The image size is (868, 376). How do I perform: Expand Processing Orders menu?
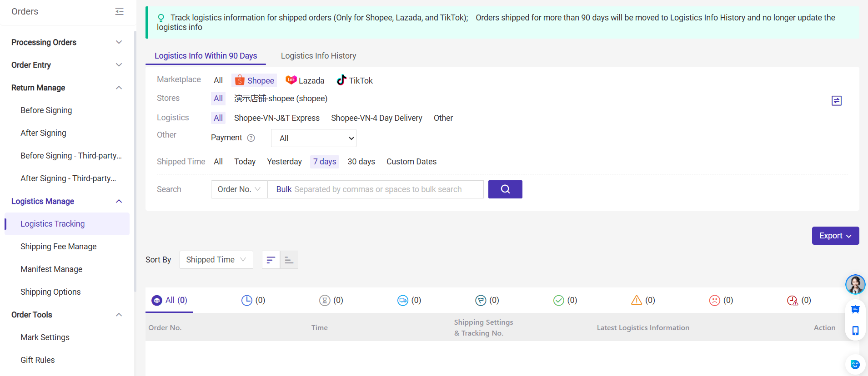click(67, 42)
